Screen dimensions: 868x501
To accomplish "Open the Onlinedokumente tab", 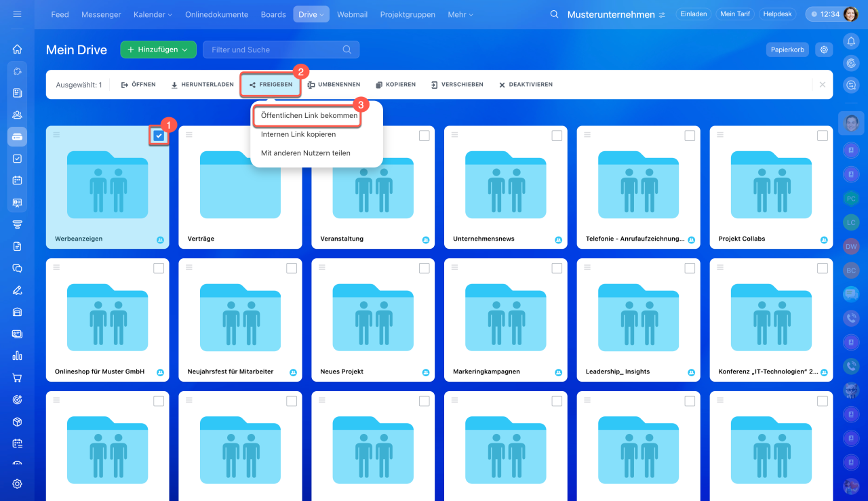I will coord(216,14).
